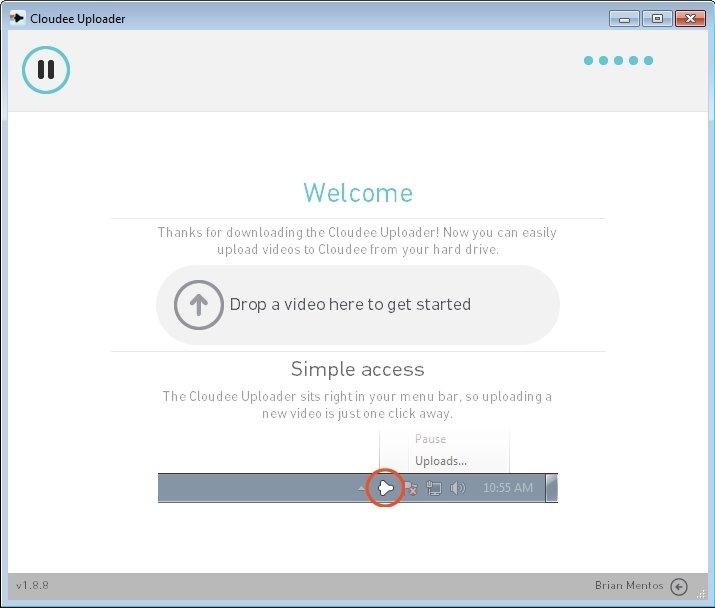Click the logout arrow icon beside Brian Mentos
The width and height of the screenshot is (715, 608).
679,587
